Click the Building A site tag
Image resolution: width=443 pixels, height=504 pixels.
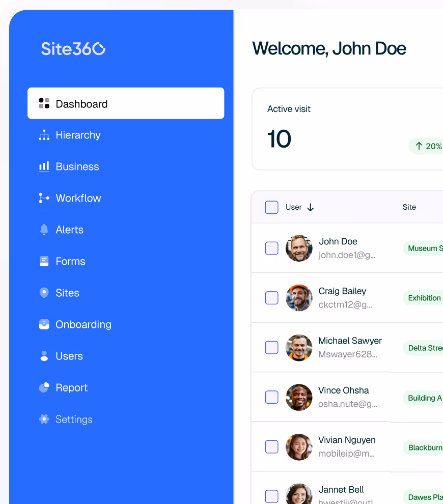coord(423,398)
